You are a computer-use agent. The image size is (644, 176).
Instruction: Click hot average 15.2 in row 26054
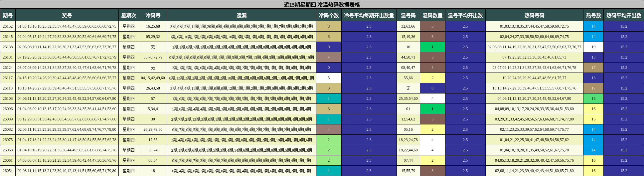pos(624,171)
